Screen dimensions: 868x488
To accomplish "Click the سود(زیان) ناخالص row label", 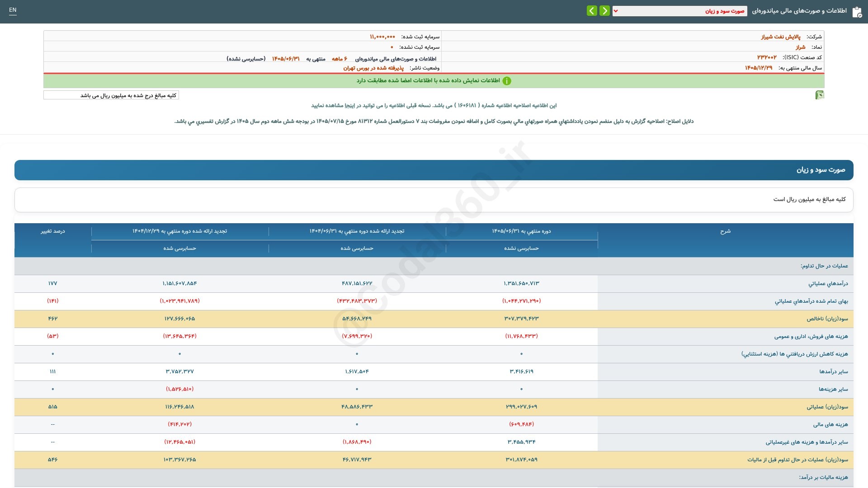I will (827, 319).
